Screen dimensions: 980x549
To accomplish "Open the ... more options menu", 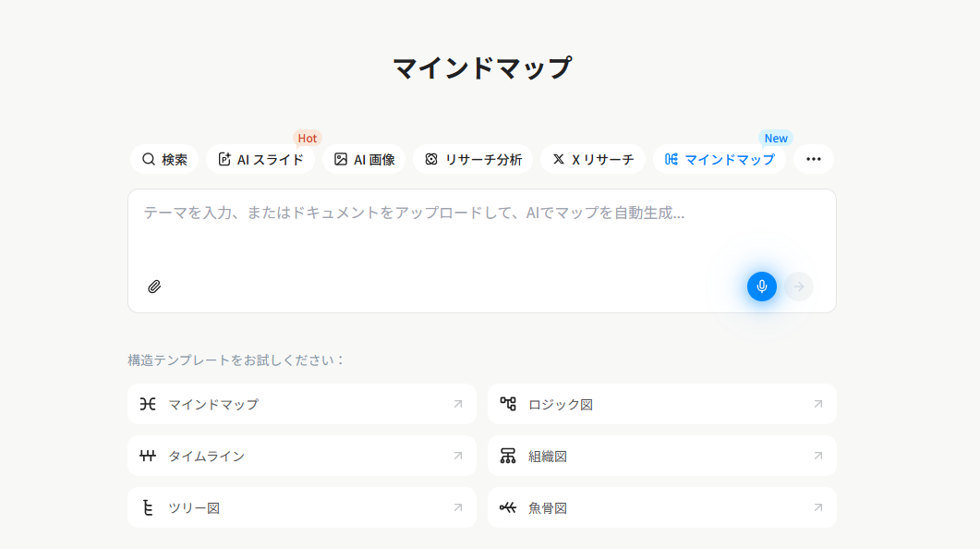I will (x=813, y=159).
